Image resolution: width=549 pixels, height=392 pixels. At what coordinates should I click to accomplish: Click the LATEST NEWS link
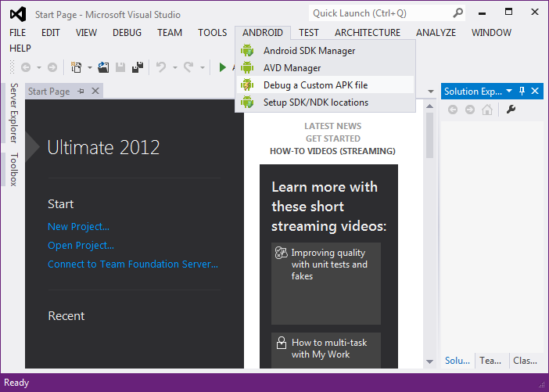(332, 126)
